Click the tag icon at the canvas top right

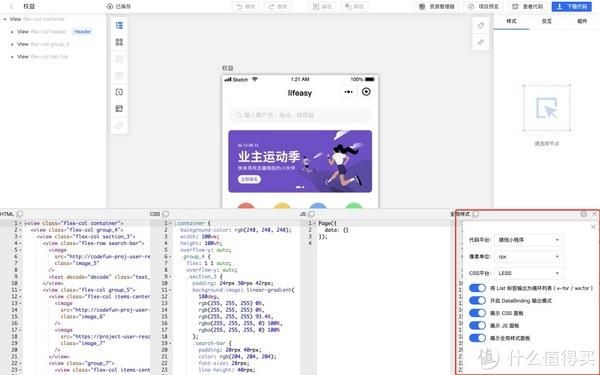tap(481, 26)
